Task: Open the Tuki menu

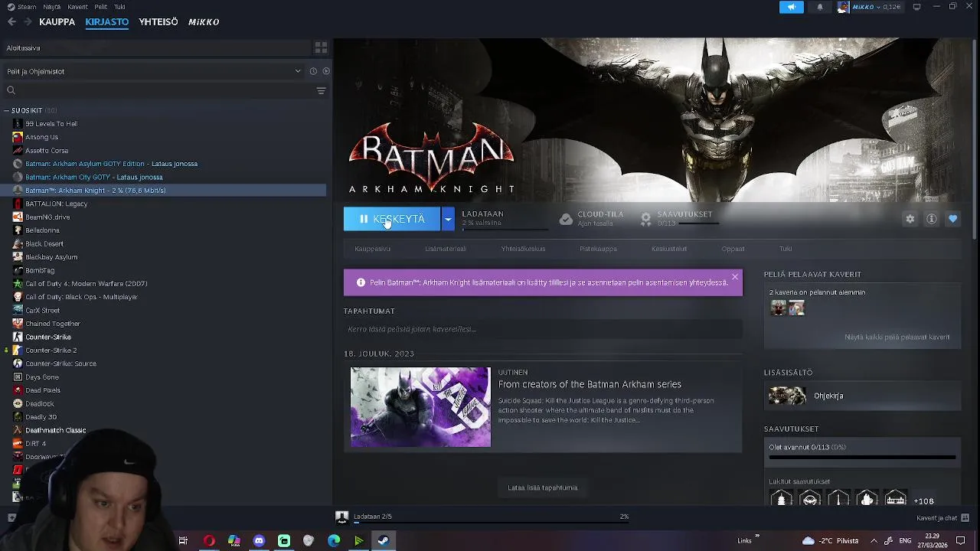Action: pyautogui.click(x=119, y=7)
